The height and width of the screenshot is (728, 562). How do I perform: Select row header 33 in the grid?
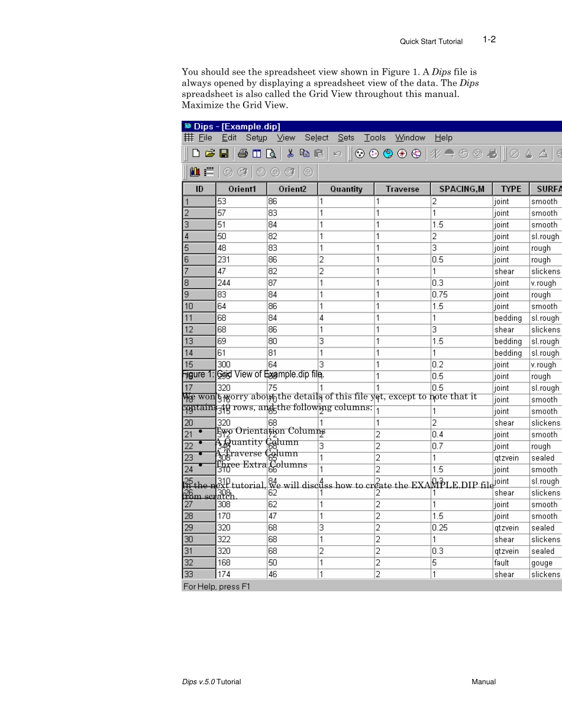[199, 574]
